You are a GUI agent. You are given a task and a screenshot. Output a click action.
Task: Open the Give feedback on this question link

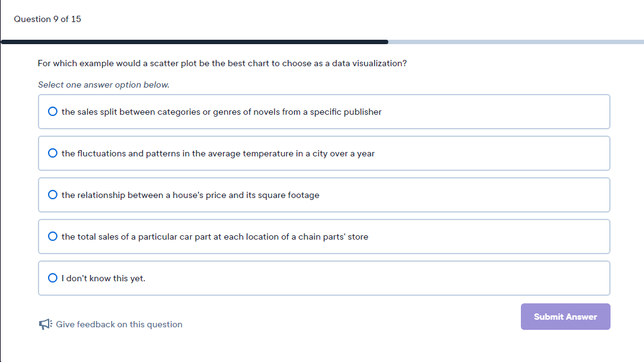[x=119, y=324]
